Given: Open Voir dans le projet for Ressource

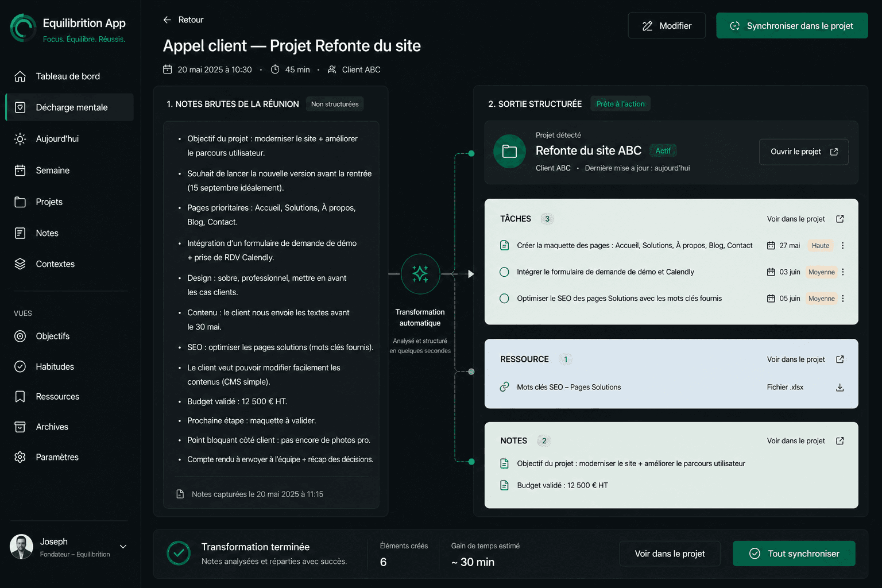Looking at the screenshot, I should click(805, 359).
